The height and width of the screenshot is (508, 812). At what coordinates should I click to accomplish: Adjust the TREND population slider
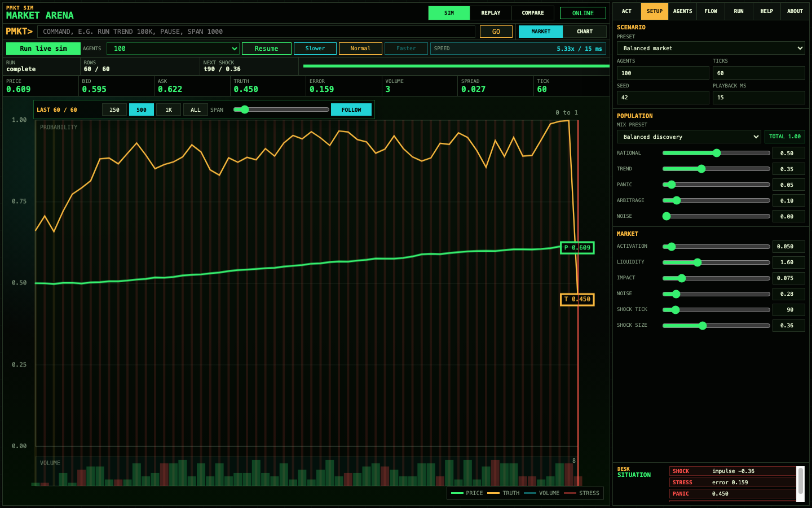pyautogui.click(x=716, y=169)
